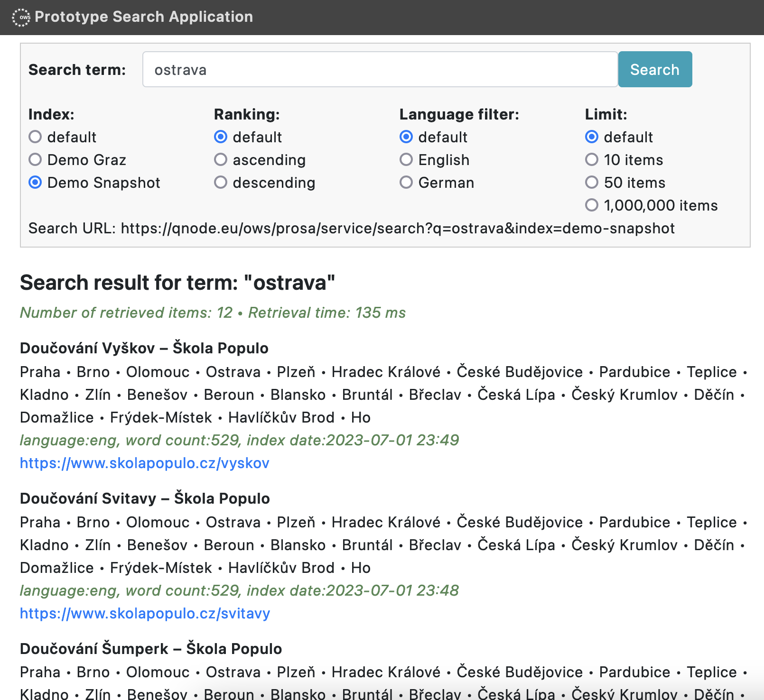
Task: Choose ascending ranking
Action: 221,160
